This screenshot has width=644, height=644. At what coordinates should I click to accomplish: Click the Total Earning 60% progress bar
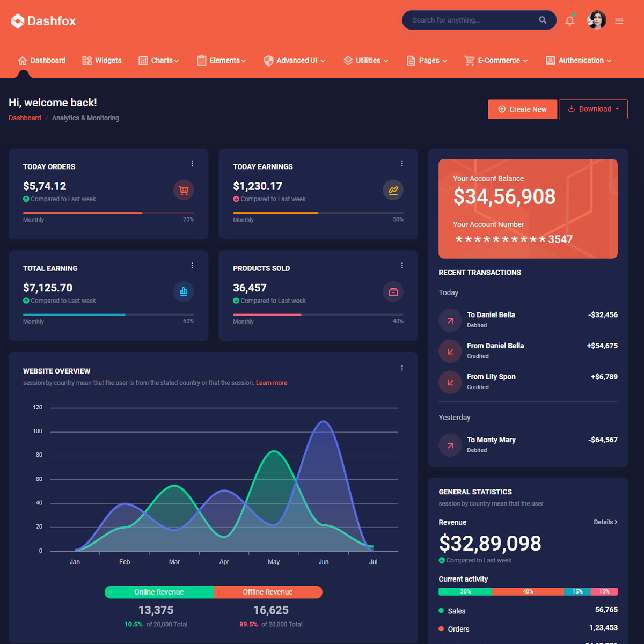(108, 314)
